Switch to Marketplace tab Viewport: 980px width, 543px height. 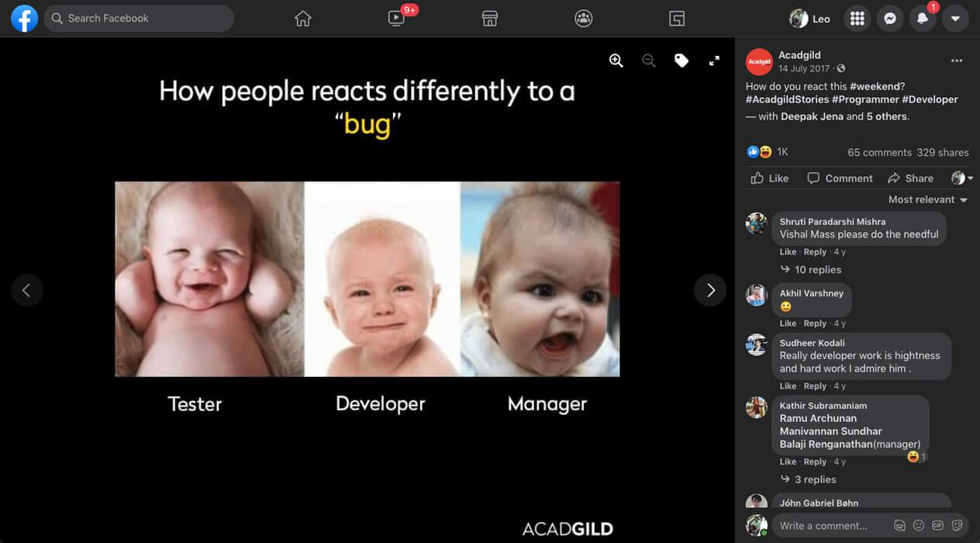pyautogui.click(x=489, y=19)
